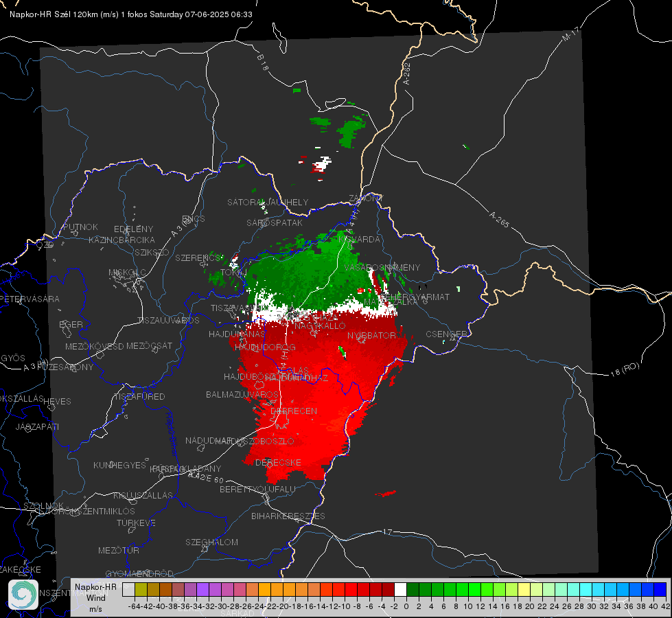Click the NÁDUDVAR city label
This screenshot has height=618, width=672.
click(x=208, y=440)
